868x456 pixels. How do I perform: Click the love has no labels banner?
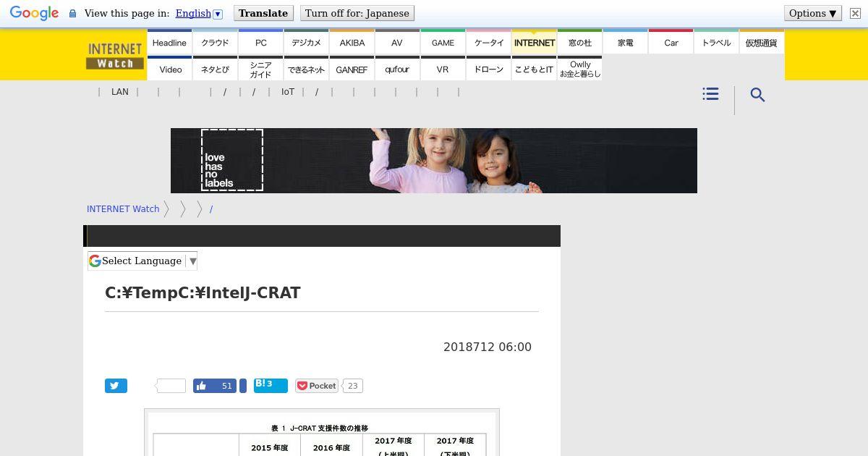tap(434, 161)
